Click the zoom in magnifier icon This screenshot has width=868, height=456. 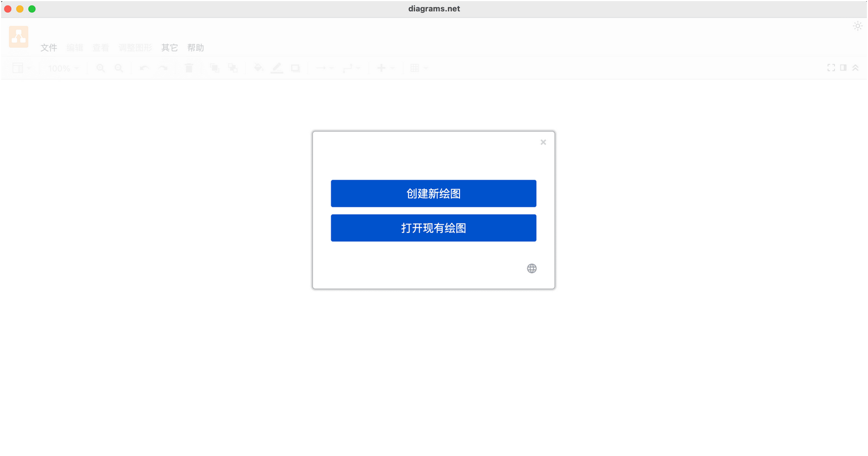[100, 68]
